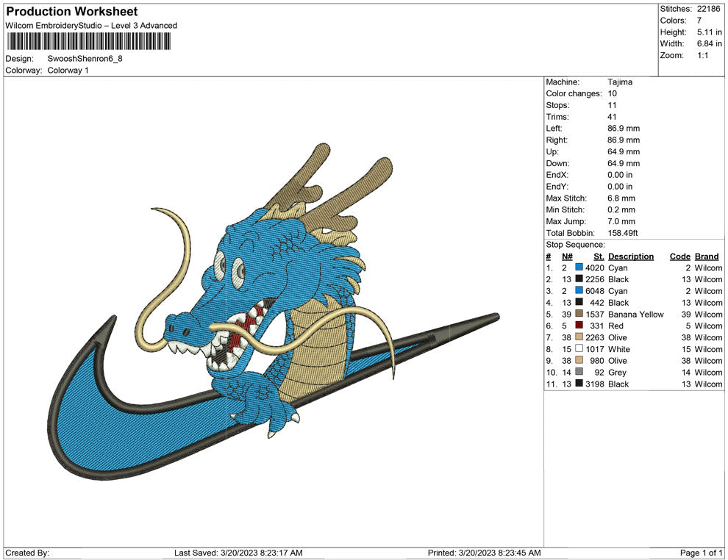The width and height of the screenshot is (728, 560).
Task: Click the Olive swatch in stop 7
Action: pos(579,337)
